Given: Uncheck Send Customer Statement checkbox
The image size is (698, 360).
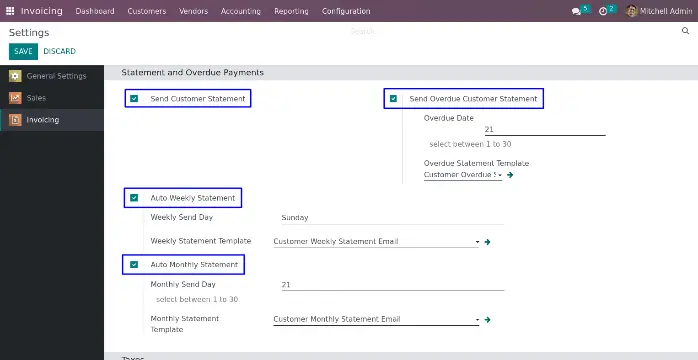Looking at the screenshot, I should [134, 98].
